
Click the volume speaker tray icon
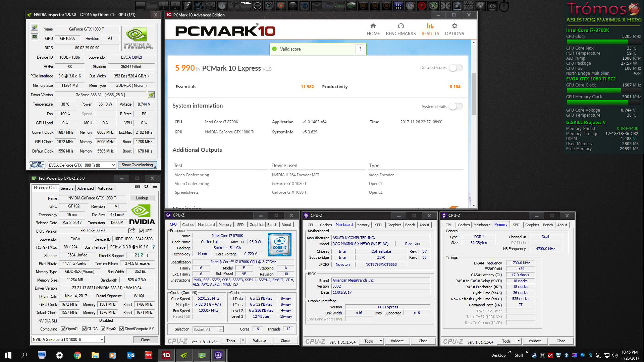(x=614, y=355)
